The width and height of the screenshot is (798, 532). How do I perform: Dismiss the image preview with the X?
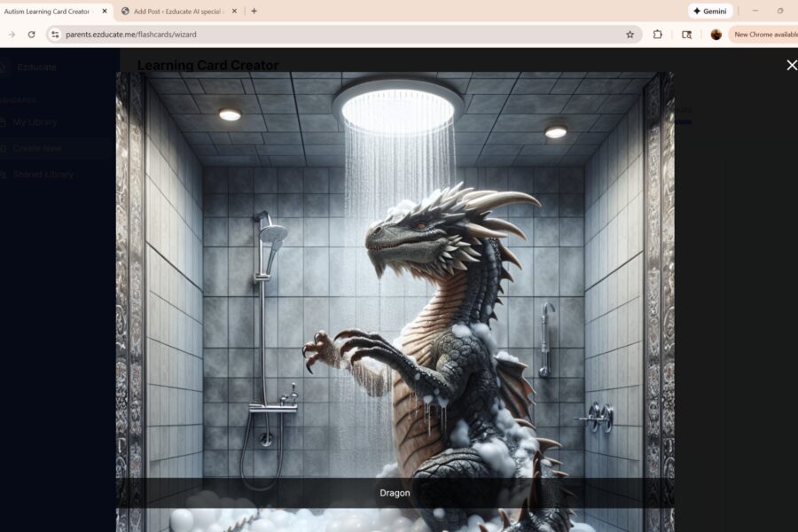pyautogui.click(x=791, y=64)
